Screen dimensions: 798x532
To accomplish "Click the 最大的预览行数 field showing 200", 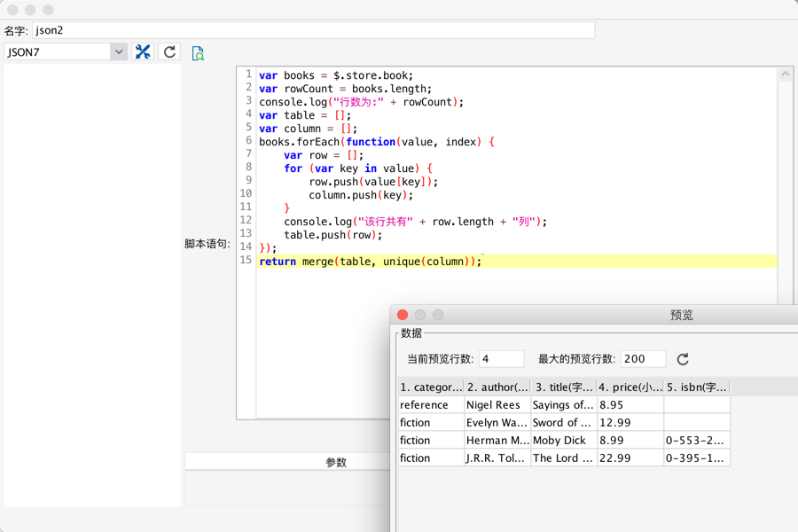I will (643, 359).
